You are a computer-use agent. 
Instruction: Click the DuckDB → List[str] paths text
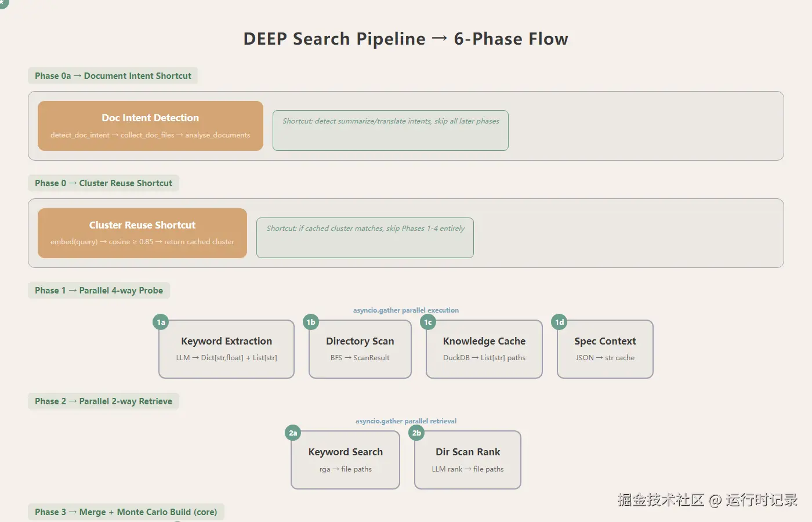coord(484,358)
